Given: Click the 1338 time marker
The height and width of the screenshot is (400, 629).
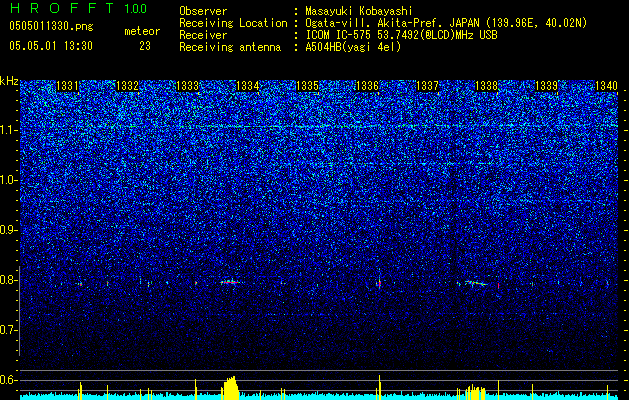Looking at the screenshot, I should pos(486,86).
